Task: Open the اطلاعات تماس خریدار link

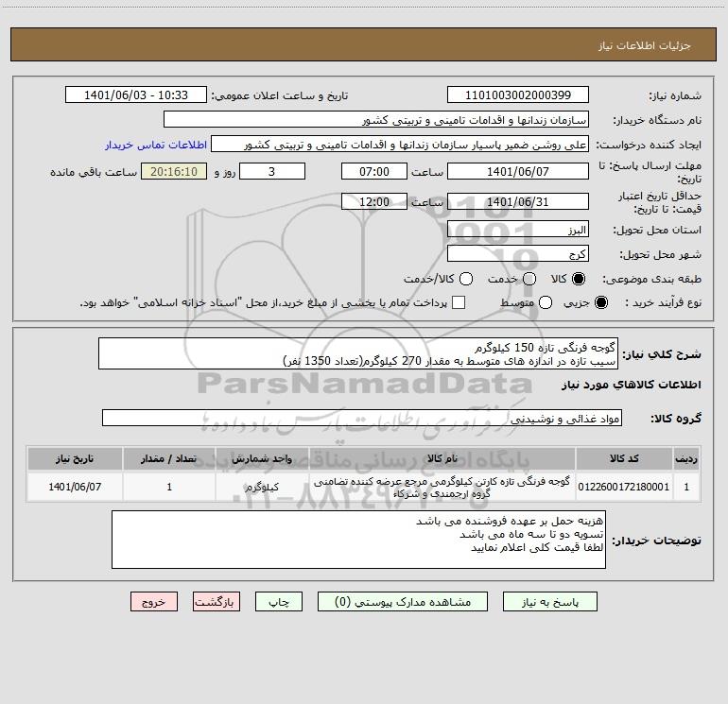Action: [x=156, y=145]
